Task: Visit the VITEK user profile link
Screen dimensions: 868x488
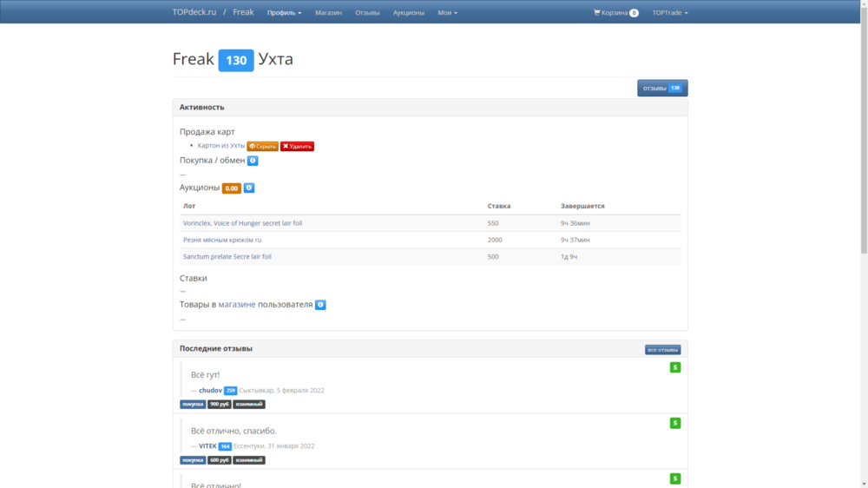Action: point(207,446)
